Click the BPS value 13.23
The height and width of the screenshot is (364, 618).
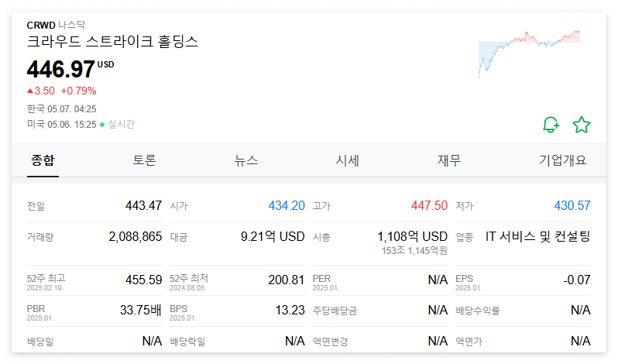290,311
